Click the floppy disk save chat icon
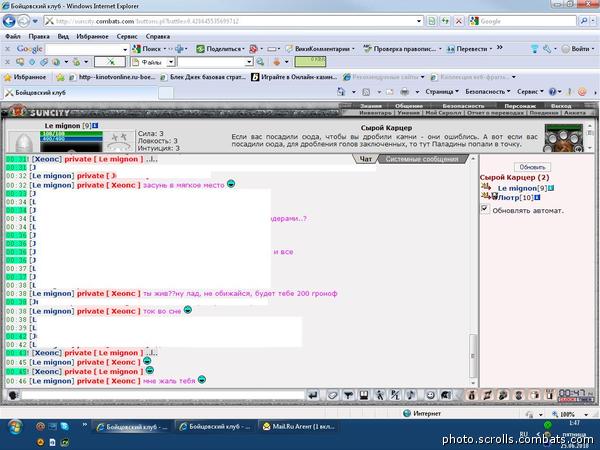 (364, 395)
